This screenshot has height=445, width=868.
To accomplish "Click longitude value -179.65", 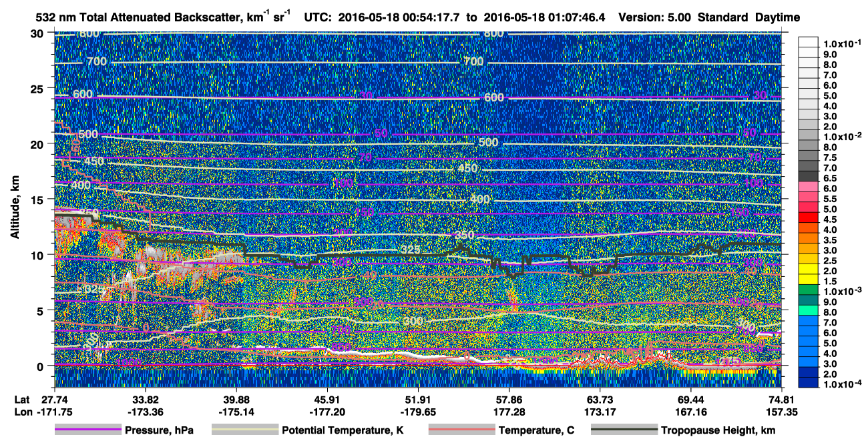I will pyautogui.click(x=417, y=412).
